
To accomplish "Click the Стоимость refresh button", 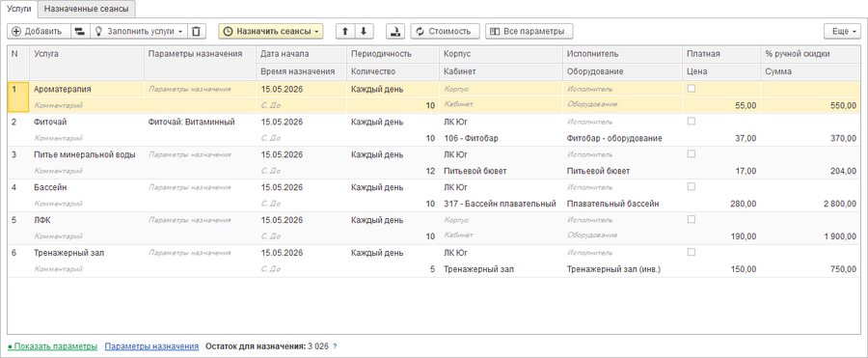I will pos(445,32).
